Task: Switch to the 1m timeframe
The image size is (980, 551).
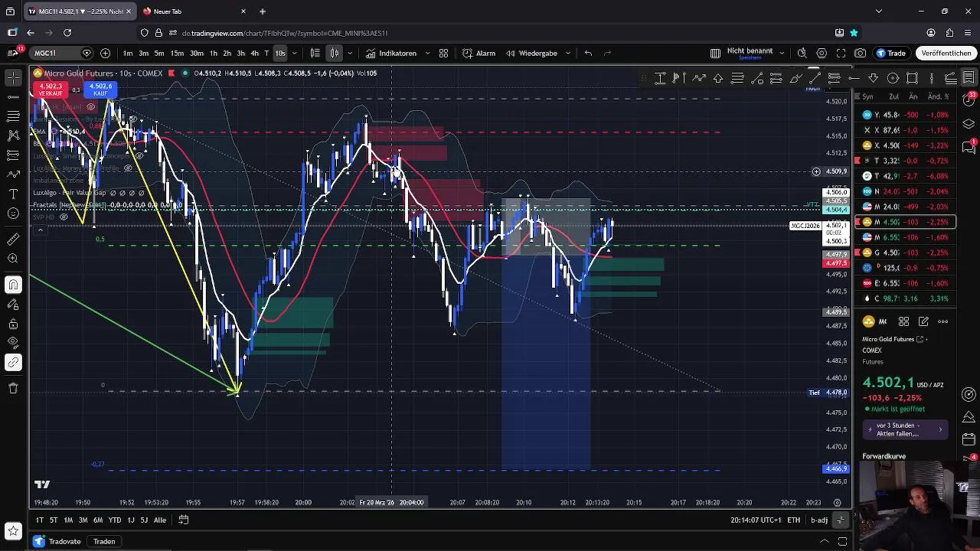Action: coord(127,53)
